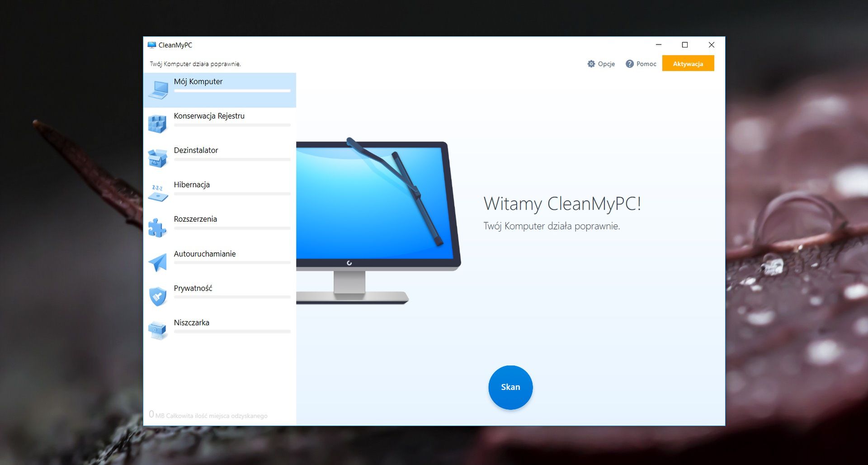Open Niszczarka using the shredder icon
The height and width of the screenshot is (465, 868).
pos(158,328)
